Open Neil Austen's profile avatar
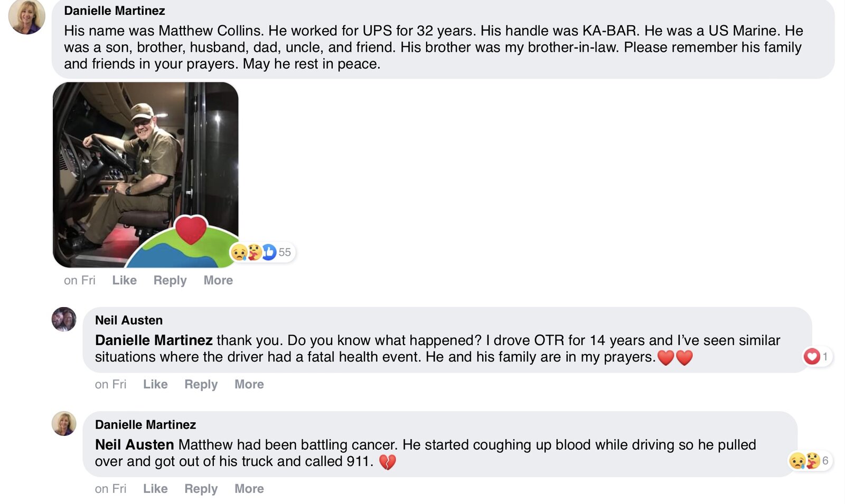The height and width of the screenshot is (504, 845). pos(64,319)
